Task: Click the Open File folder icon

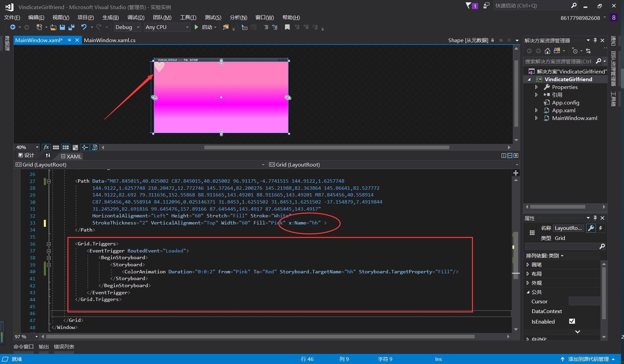Action: click(x=53, y=27)
